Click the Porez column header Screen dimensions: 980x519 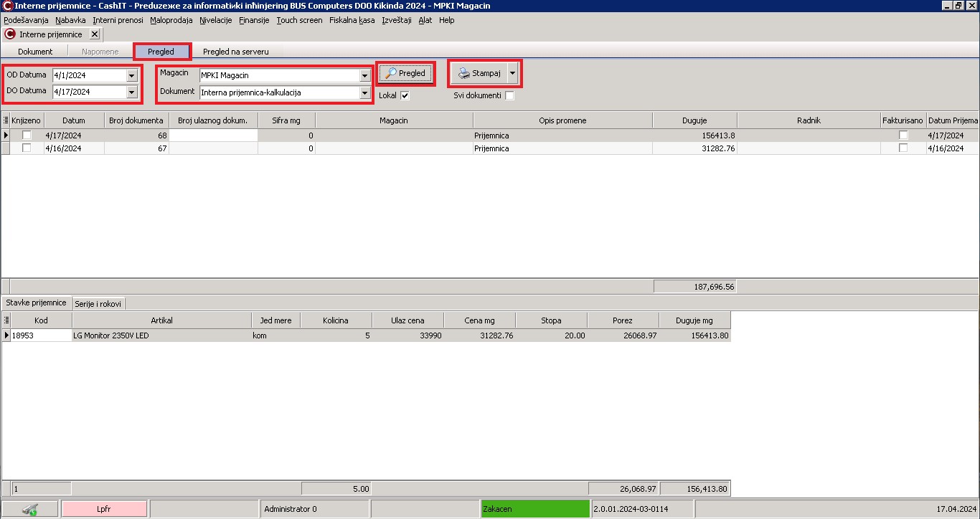point(623,320)
